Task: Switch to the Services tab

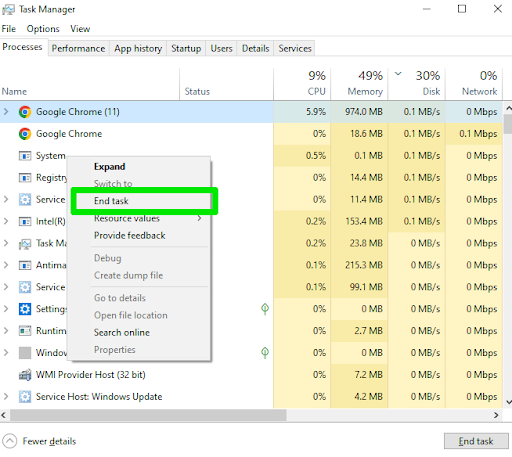Action: 295,49
